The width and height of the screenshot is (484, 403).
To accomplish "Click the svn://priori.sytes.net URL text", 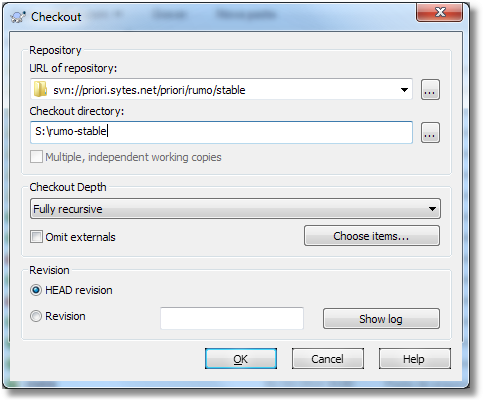I will click(x=149, y=90).
